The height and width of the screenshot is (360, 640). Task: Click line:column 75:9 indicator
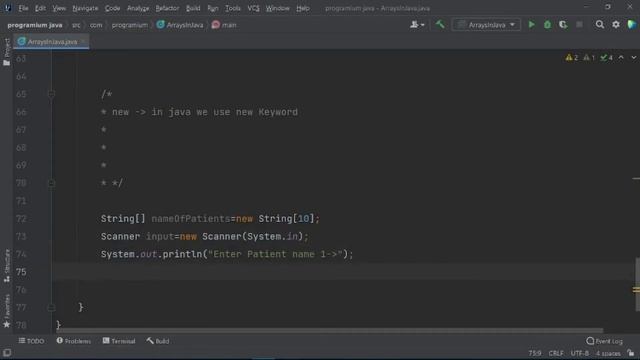click(535, 353)
